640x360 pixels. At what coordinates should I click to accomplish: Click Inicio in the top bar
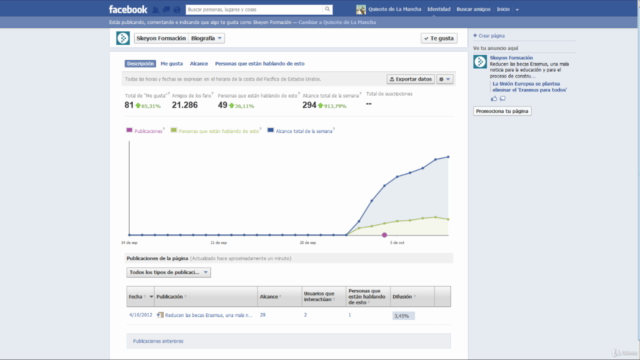tap(503, 9)
